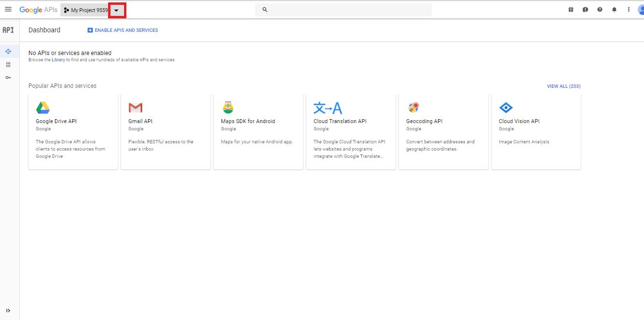Focus the top search field
Image resolution: width=644 pixels, height=320 pixels.
click(343, 10)
